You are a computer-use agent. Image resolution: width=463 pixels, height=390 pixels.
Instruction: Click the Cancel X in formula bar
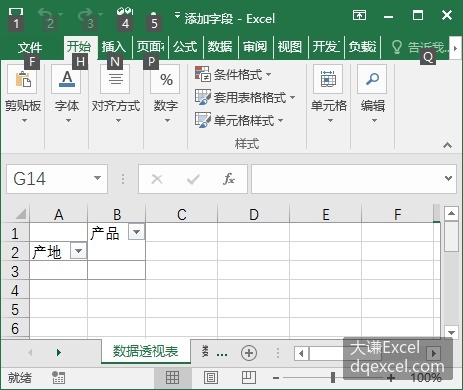pyautogui.click(x=157, y=179)
